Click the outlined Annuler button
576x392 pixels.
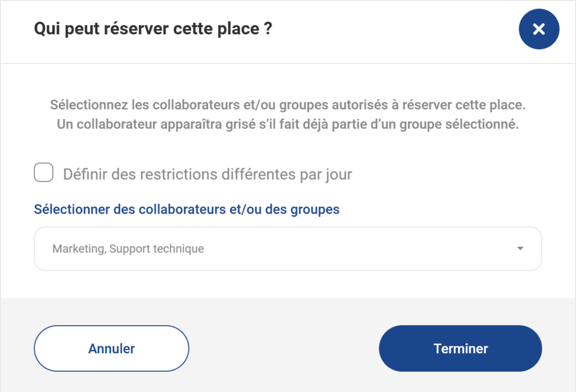point(111,348)
